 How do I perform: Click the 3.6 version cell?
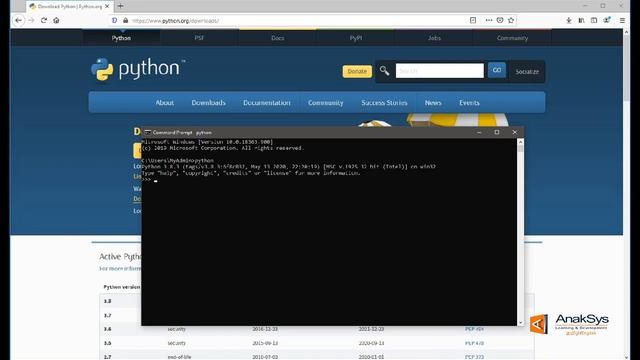(107, 329)
